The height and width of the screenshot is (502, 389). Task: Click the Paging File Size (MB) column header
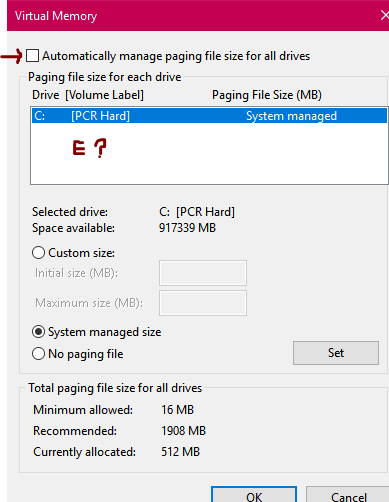267,95
